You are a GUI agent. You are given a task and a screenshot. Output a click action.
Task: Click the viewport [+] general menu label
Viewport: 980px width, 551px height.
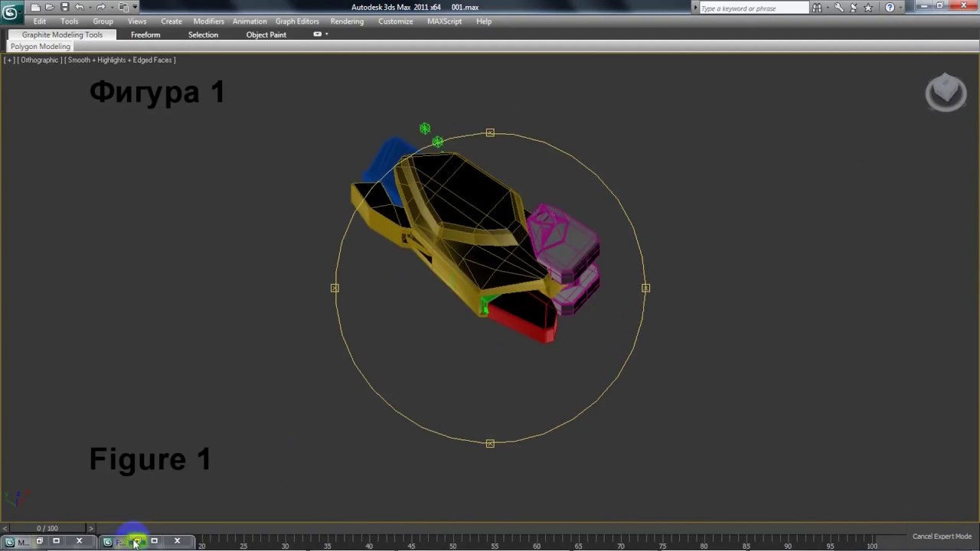click(x=9, y=60)
